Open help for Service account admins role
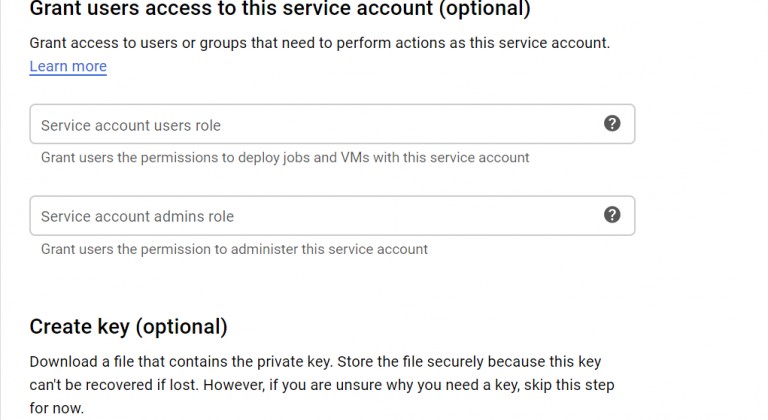This screenshot has height=420, width=768. [612, 215]
